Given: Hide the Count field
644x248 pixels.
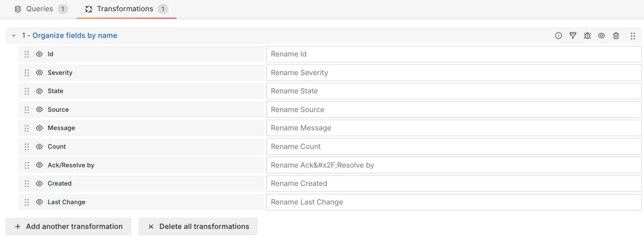Looking at the screenshot, I should pos(39,147).
